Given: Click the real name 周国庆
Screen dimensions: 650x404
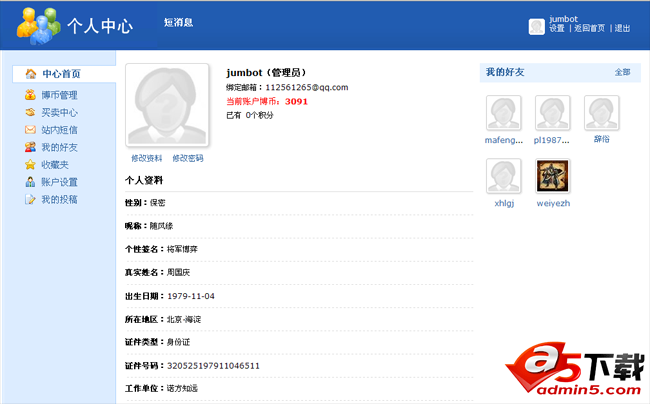Looking at the screenshot, I should click(x=178, y=272).
